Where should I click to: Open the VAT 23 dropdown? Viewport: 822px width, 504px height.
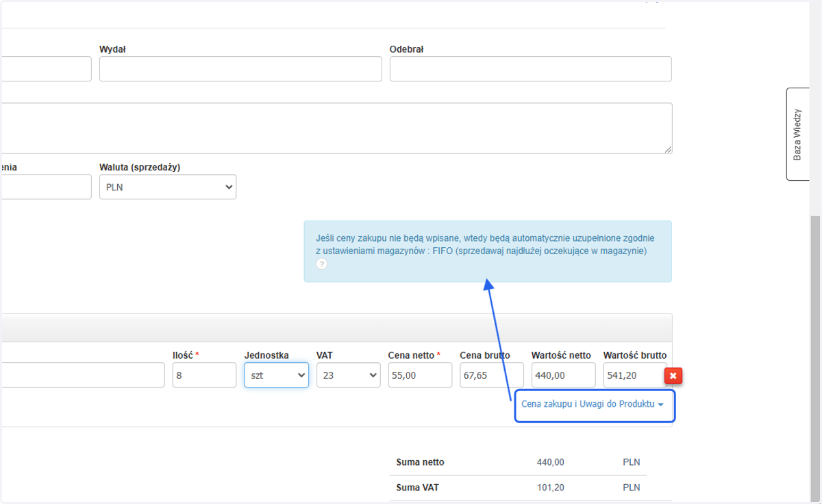[349, 375]
